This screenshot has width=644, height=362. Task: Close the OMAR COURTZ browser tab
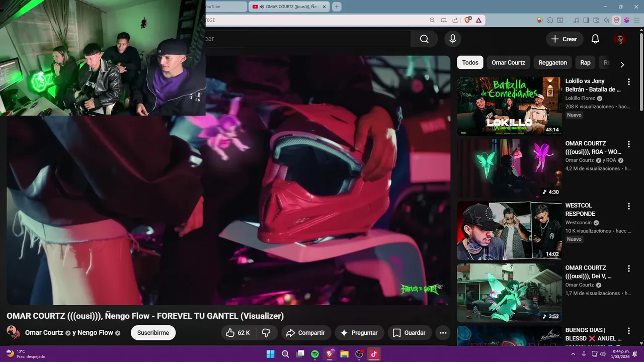tap(325, 7)
